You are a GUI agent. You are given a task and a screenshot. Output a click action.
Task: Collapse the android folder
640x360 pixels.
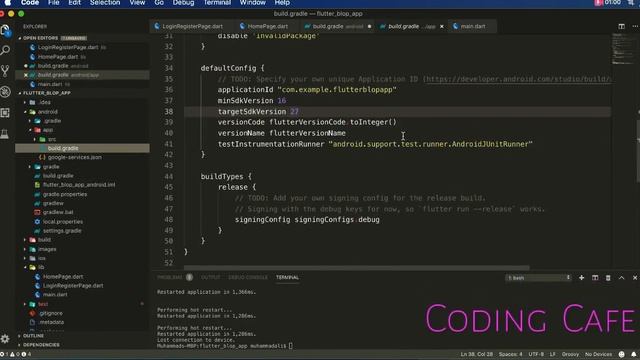[x=25, y=112]
